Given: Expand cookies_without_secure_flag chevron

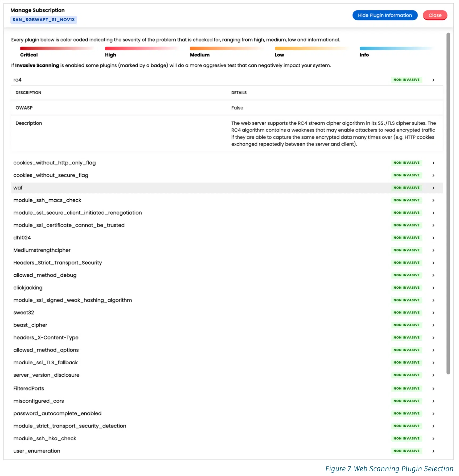Looking at the screenshot, I should coord(433,175).
